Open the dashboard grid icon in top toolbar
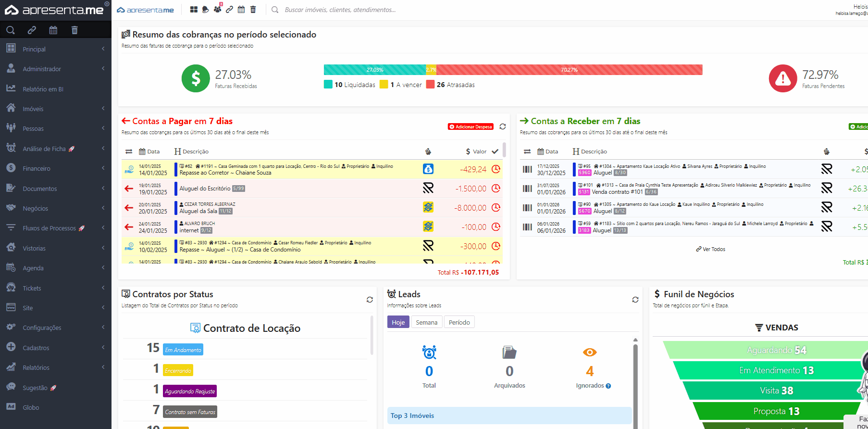The image size is (868, 429). (x=194, y=10)
